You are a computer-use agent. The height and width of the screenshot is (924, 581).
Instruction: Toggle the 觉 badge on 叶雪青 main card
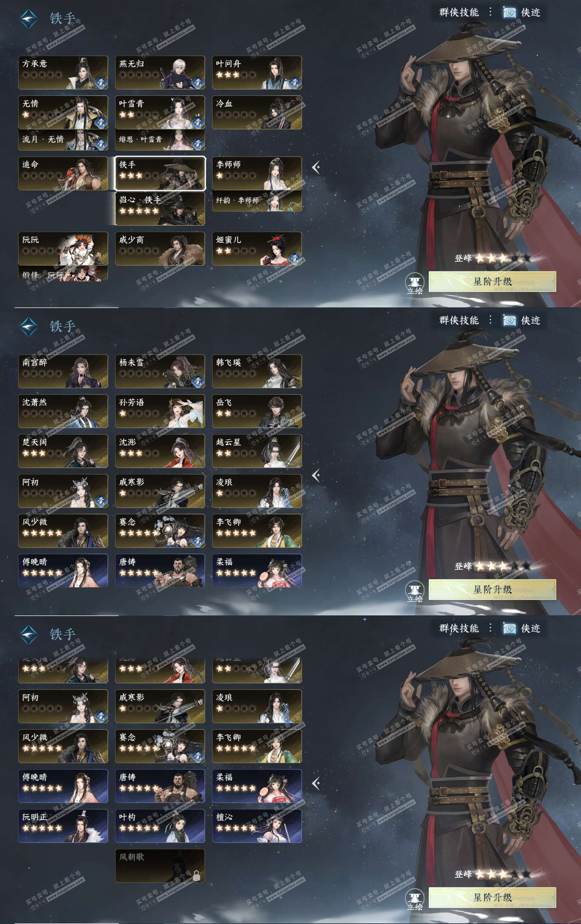197,122
